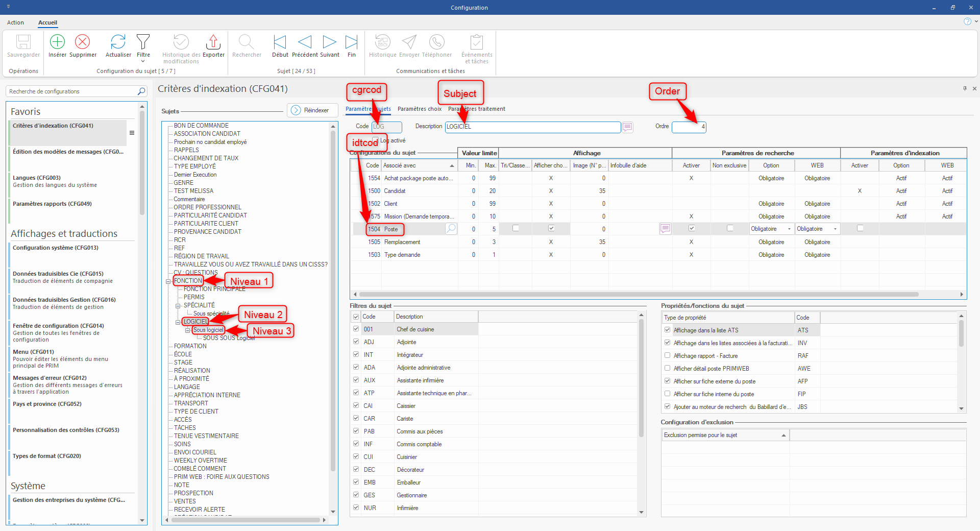The width and height of the screenshot is (980, 531).
Task: Open Obligatoire Option dropdown in Poste row
Action: [x=789, y=229]
